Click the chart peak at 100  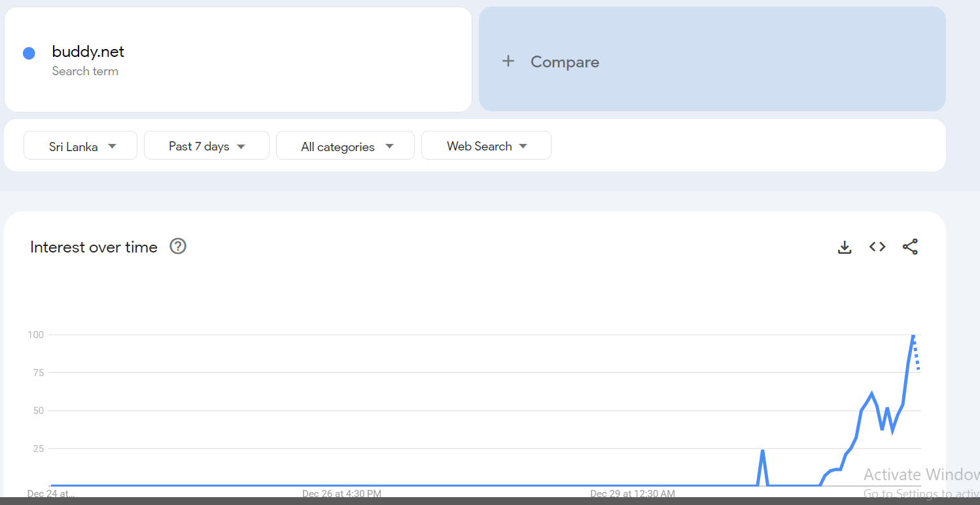click(913, 336)
